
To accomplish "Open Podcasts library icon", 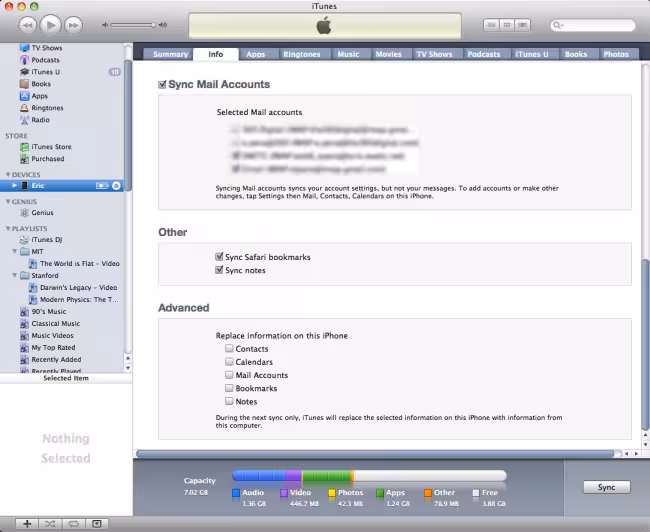I will [x=24, y=60].
